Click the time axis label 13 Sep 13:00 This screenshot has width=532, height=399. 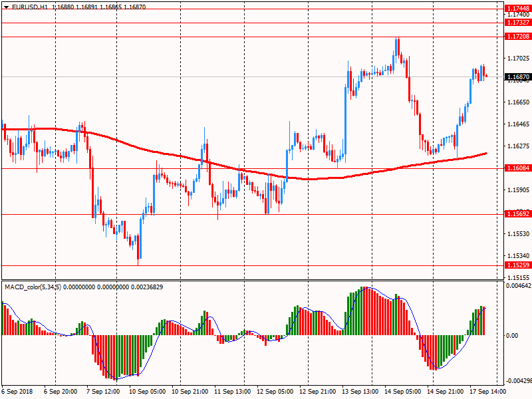click(360, 392)
